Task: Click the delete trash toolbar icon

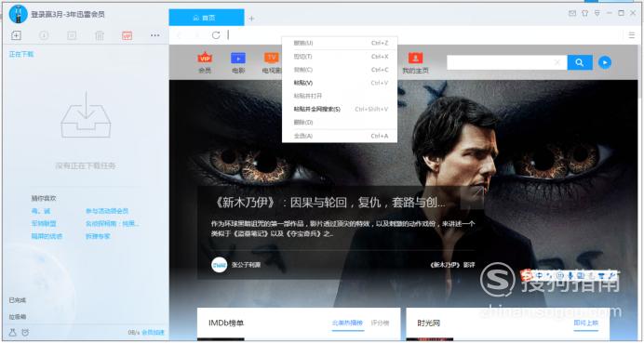Action: [x=100, y=35]
